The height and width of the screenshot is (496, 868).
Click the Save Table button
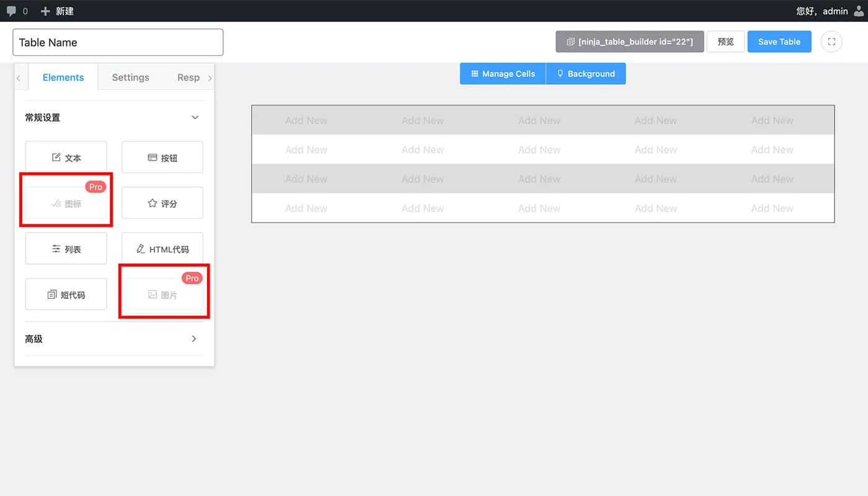779,42
